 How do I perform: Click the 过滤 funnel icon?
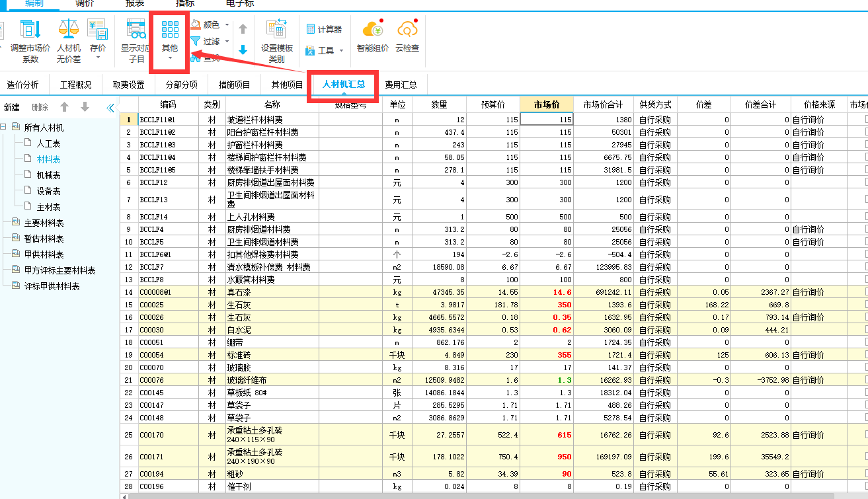coord(196,42)
